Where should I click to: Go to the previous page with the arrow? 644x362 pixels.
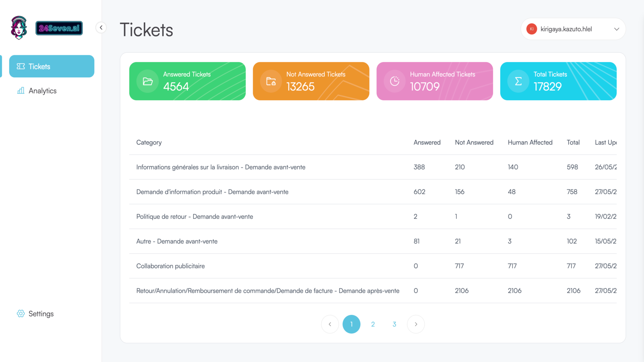(330, 324)
